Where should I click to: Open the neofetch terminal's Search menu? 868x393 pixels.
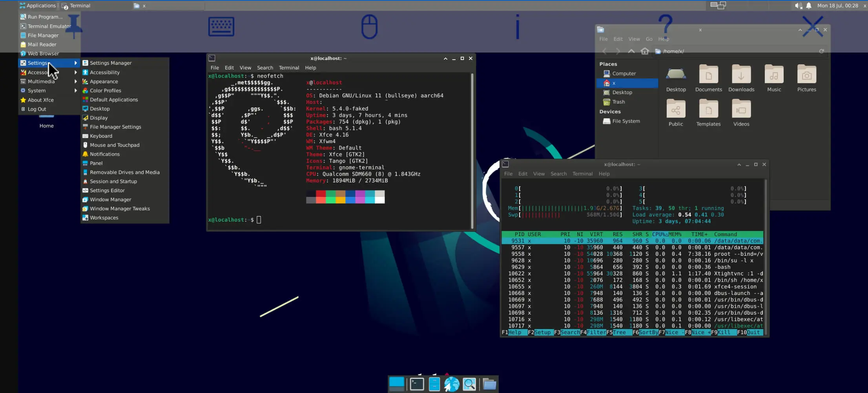coord(265,67)
